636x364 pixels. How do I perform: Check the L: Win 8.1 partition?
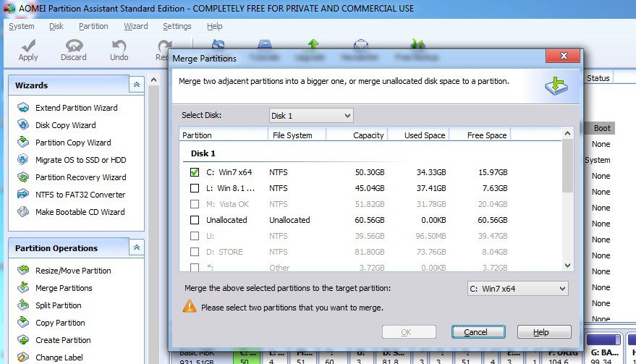(x=195, y=188)
